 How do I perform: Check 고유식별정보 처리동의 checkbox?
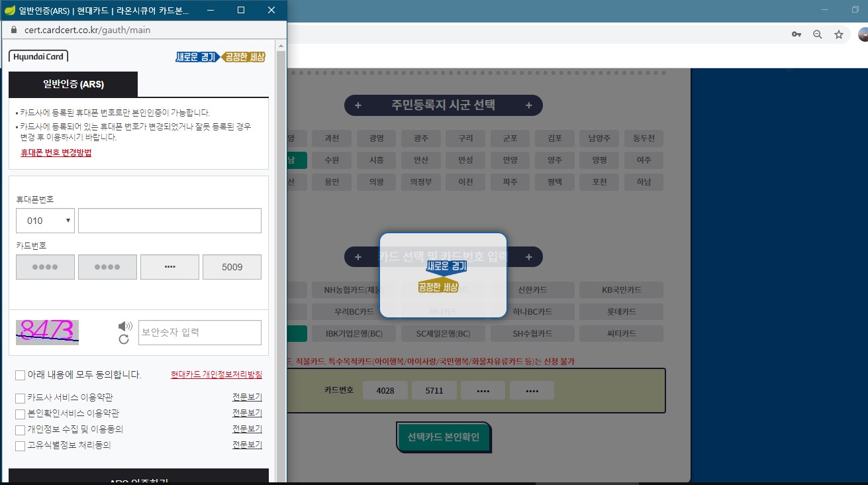pyautogui.click(x=21, y=446)
